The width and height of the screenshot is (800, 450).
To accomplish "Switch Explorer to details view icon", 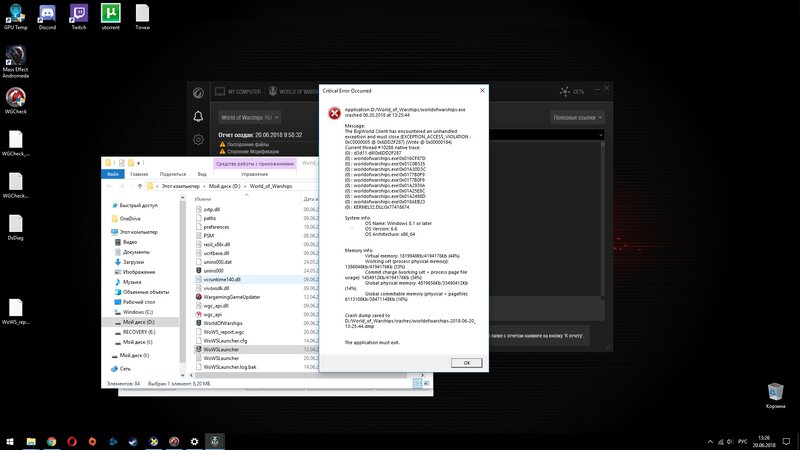I will pyautogui.click(x=417, y=383).
